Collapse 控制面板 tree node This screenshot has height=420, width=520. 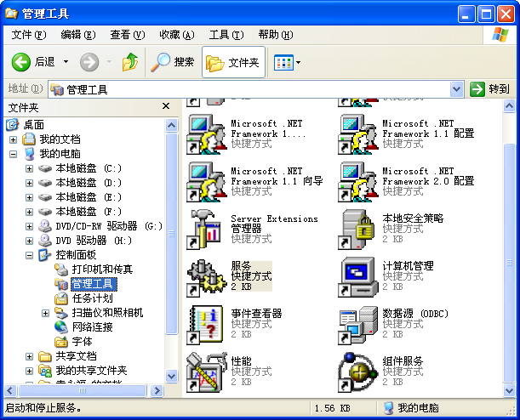[x=30, y=255]
